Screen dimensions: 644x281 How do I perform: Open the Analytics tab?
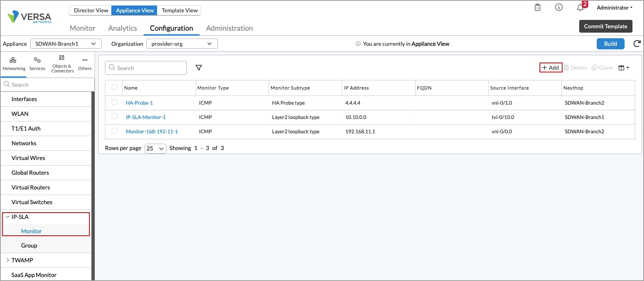click(122, 28)
